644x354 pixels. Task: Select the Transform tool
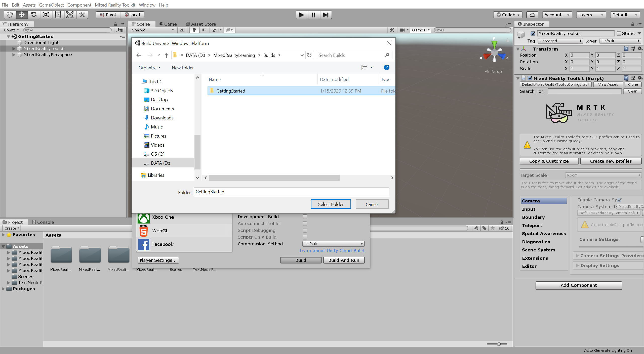tap(70, 15)
